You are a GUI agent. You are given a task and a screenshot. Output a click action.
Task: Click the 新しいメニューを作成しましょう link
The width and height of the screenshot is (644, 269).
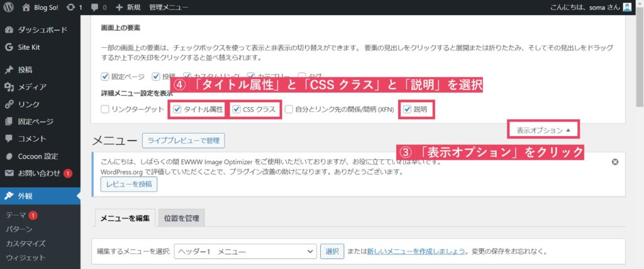point(416,251)
